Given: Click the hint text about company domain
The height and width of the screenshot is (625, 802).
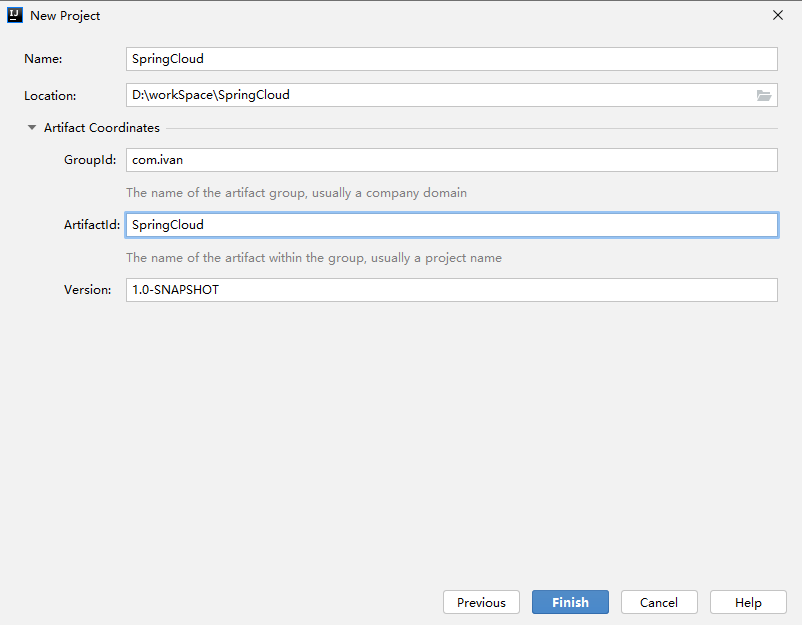Looking at the screenshot, I should click(297, 193).
